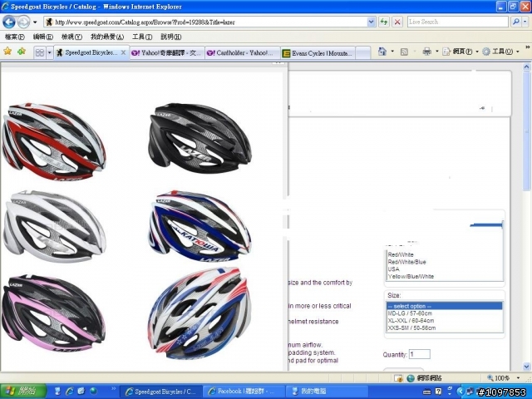Stop loading with the red X icon
The image size is (532, 399).
[397, 22]
